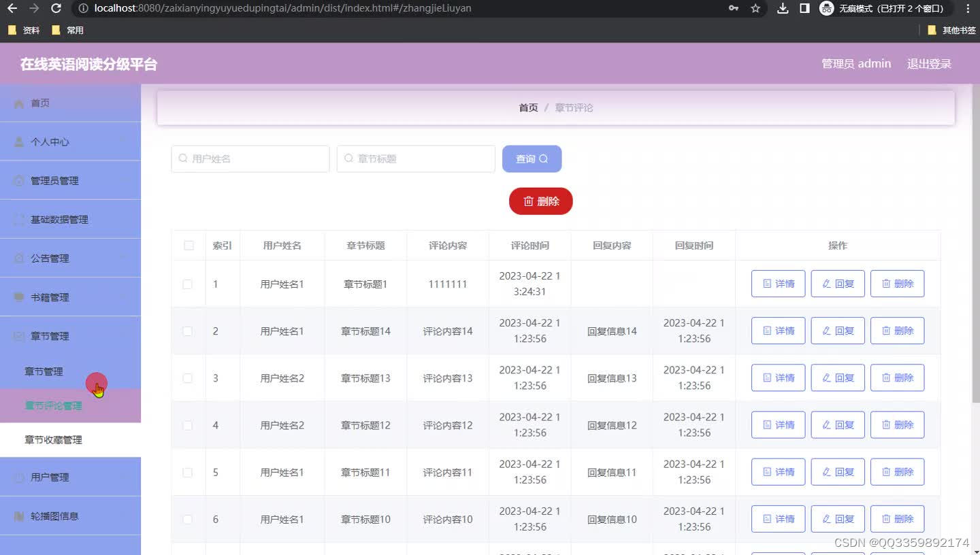Check the checkbox for row 5

(x=187, y=472)
